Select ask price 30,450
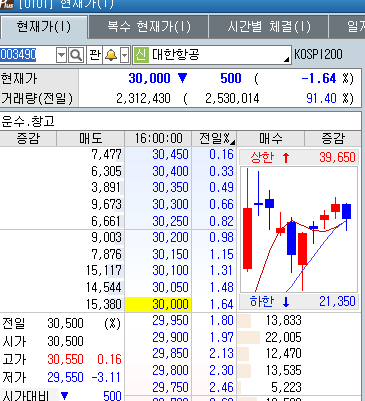 click(170, 154)
